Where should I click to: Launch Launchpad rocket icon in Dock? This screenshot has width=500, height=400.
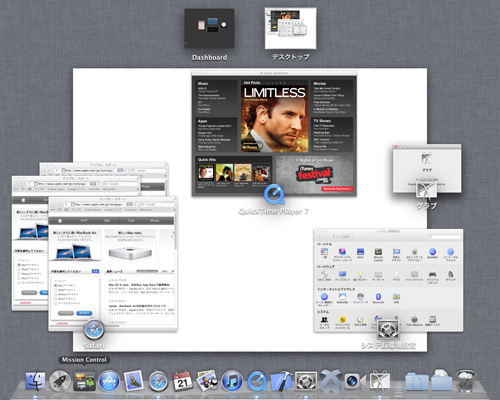60,381
